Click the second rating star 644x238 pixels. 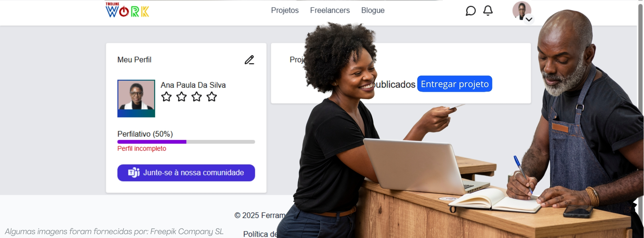click(181, 97)
